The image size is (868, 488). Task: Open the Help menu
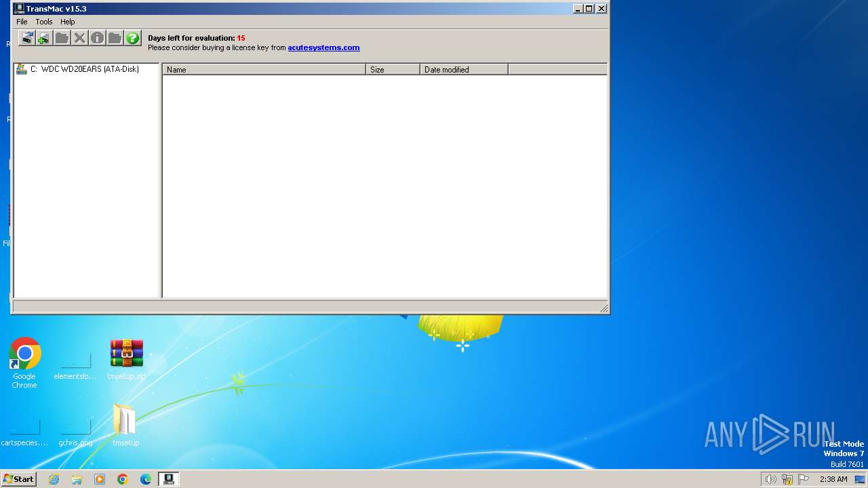point(67,22)
